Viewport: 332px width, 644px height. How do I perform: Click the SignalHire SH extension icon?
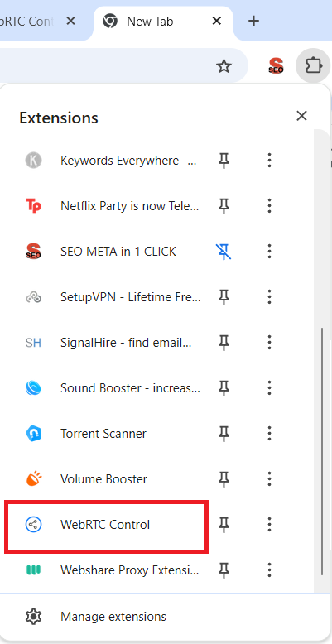[x=33, y=342]
